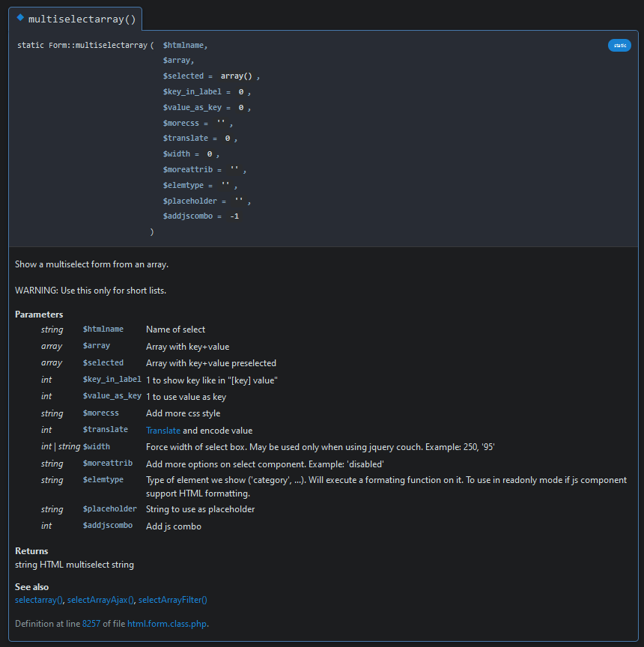Click Form::multiselectarray function name text

coord(98,46)
